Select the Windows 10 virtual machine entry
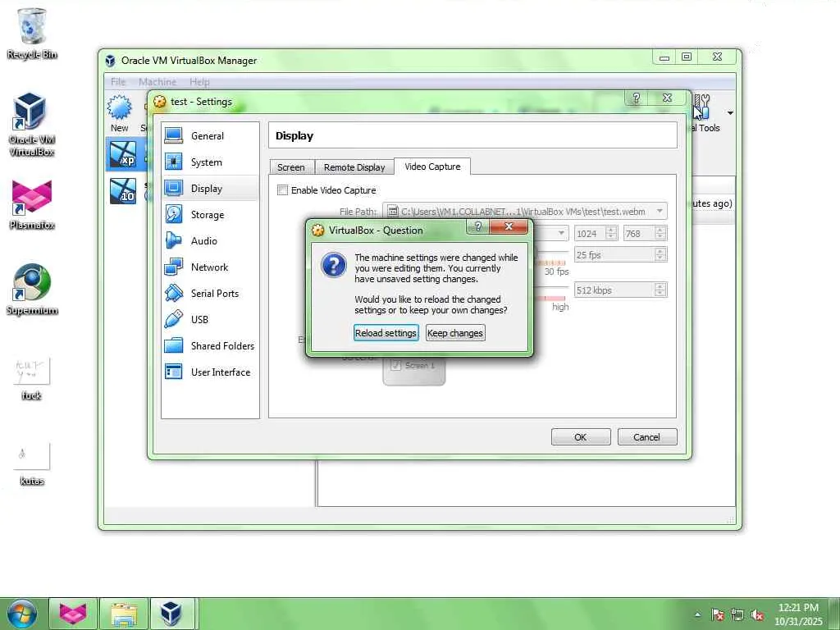 coord(123,191)
